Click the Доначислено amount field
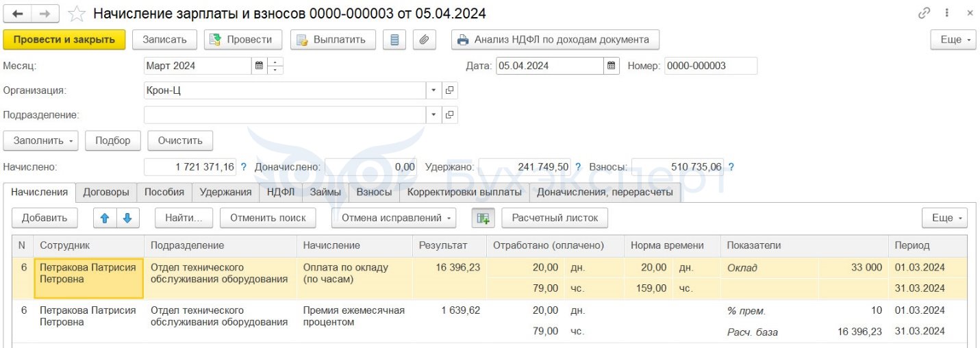Screen dimensions: 980x348 click(370, 166)
